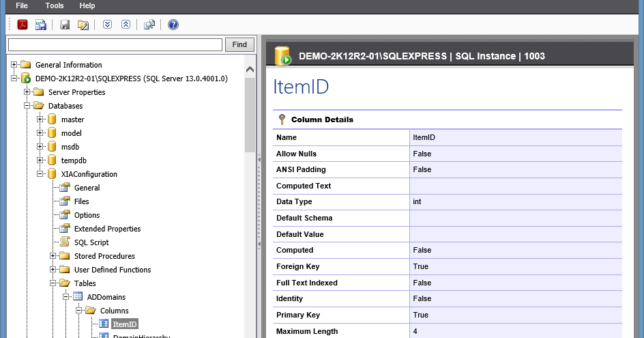Viewport: 644px width, 338px height.
Task: Click the floppy disk save icon
Action: pos(65,25)
